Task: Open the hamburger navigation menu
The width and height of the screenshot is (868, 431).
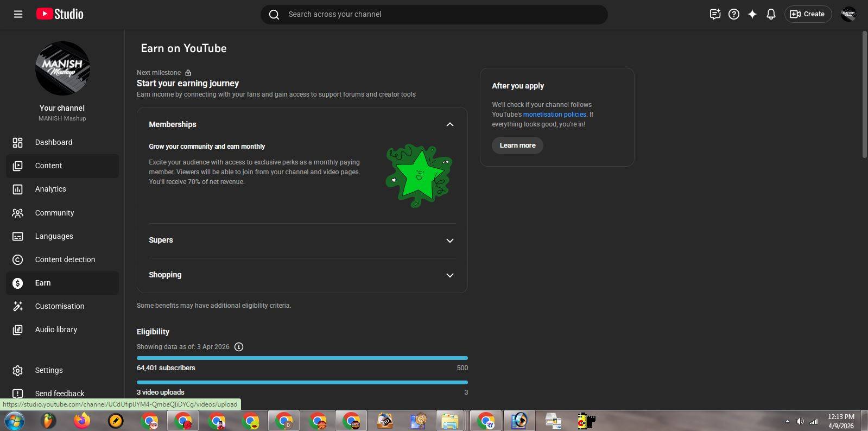Action: click(x=18, y=14)
